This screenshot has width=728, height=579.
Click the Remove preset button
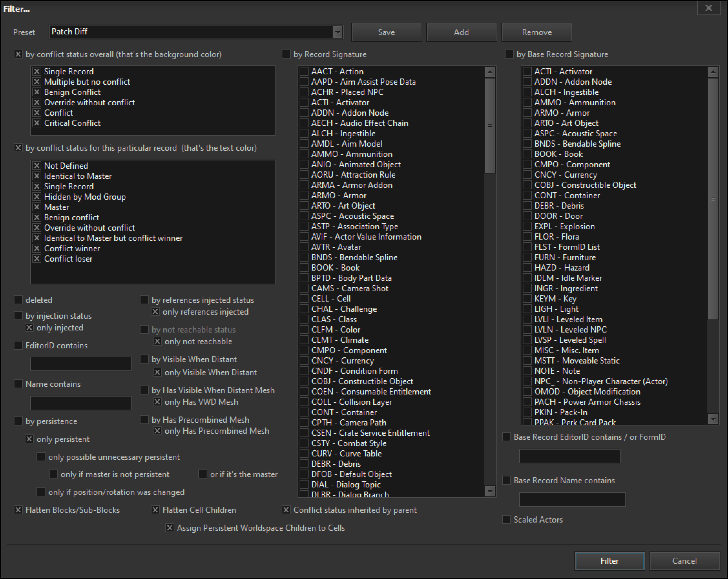pos(537,32)
